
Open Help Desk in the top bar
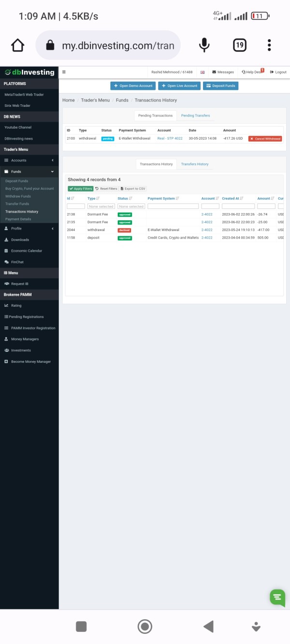coord(252,72)
